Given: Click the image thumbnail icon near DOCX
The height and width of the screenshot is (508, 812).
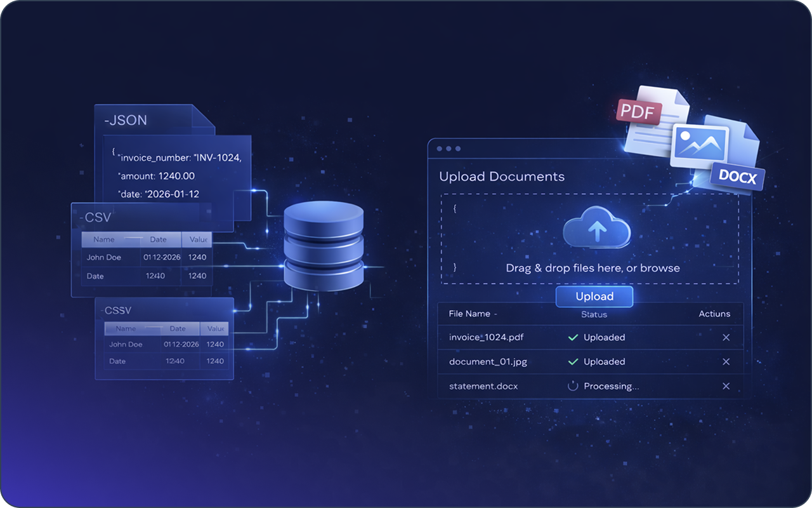Looking at the screenshot, I should pos(702,144).
